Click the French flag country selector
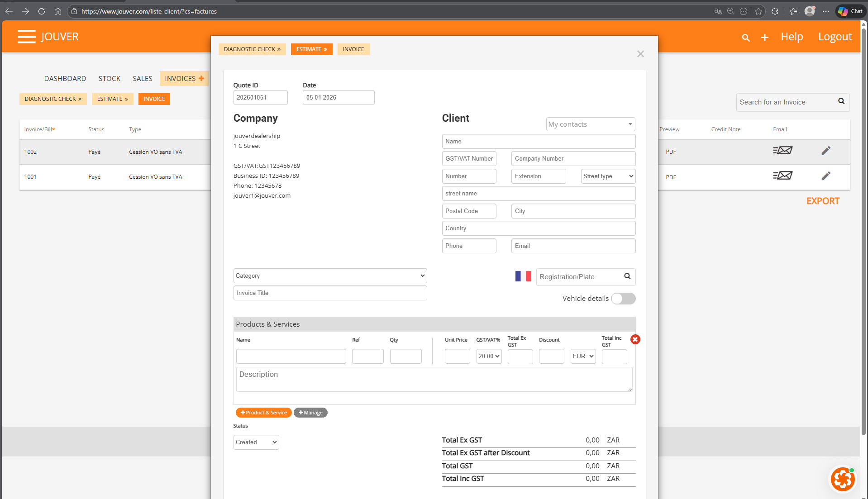Image resolution: width=868 pixels, height=499 pixels. point(523,276)
